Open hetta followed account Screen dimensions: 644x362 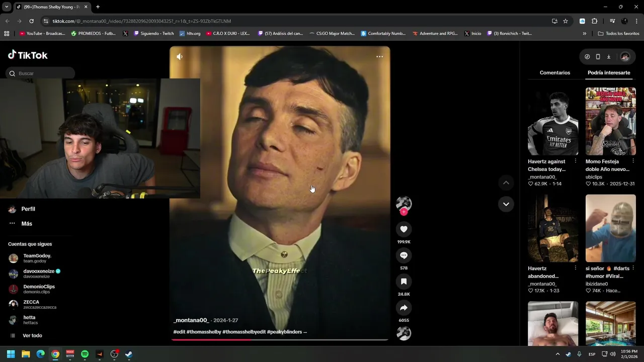23,320
